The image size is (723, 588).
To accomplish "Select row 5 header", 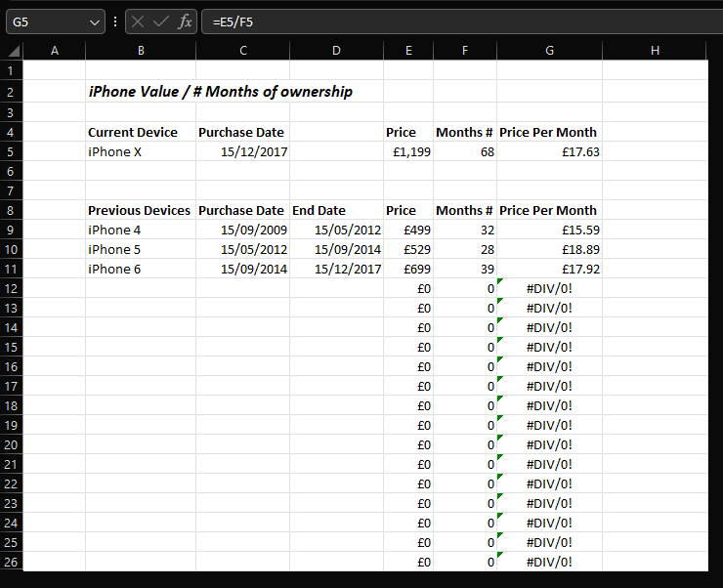I will [11, 151].
